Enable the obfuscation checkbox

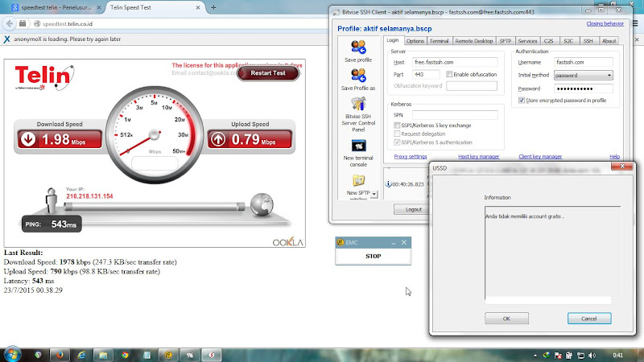(x=449, y=74)
